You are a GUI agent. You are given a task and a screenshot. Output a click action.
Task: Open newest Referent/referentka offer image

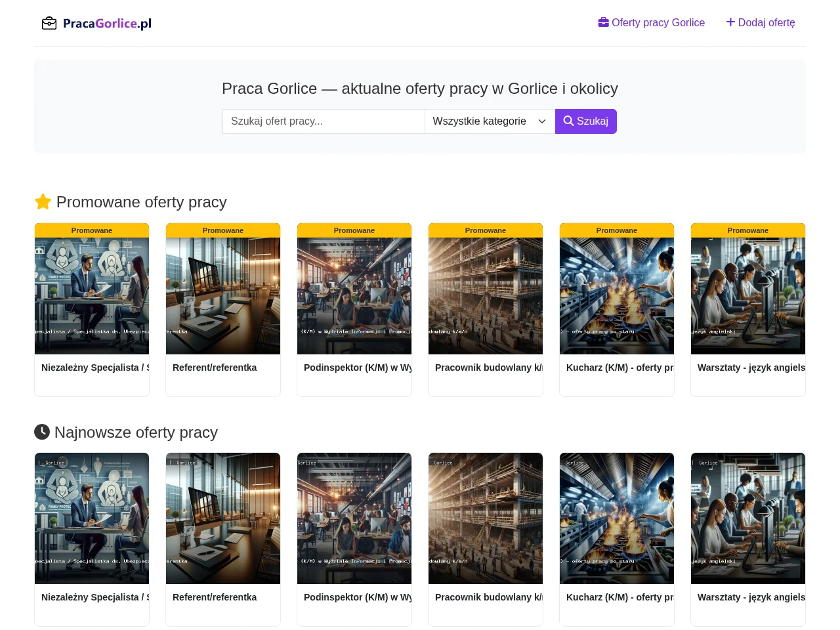click(x=223, y=518)
